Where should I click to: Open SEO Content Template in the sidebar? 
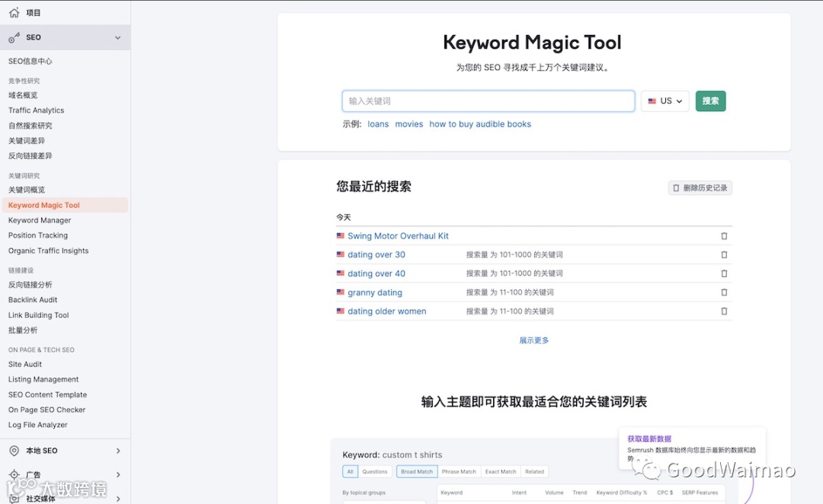coord(47,394)
